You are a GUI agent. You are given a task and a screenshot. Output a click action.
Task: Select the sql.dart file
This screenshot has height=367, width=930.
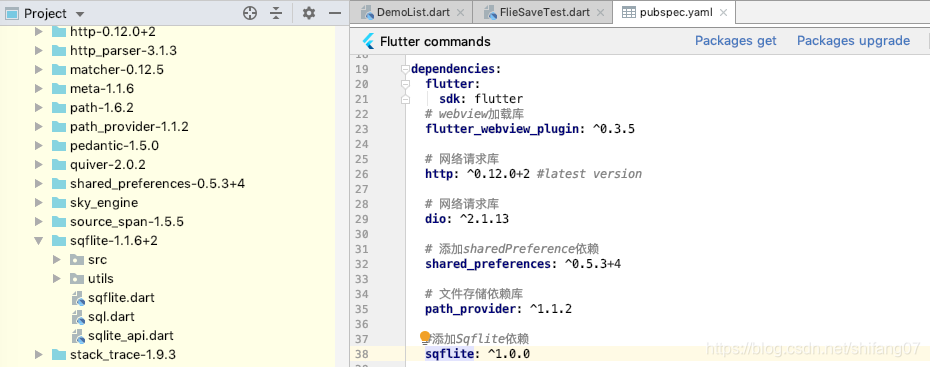(111, 316)
